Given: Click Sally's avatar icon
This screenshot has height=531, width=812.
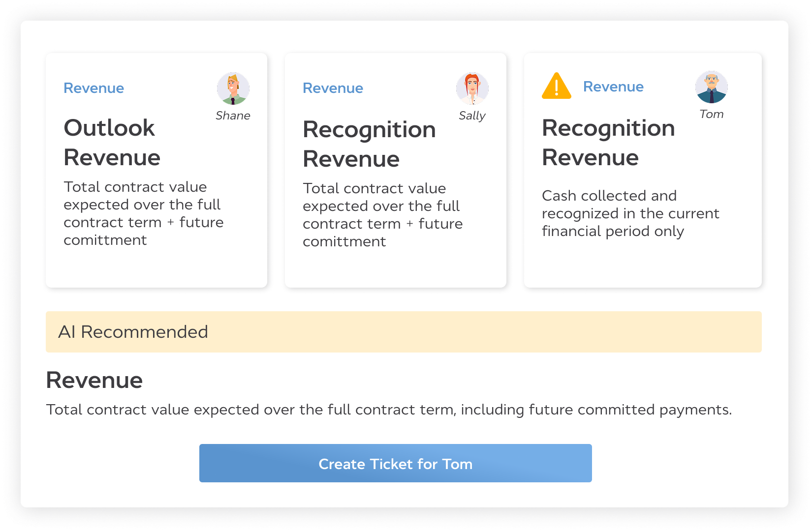Looking at the screenshot, I should [472, 88].
